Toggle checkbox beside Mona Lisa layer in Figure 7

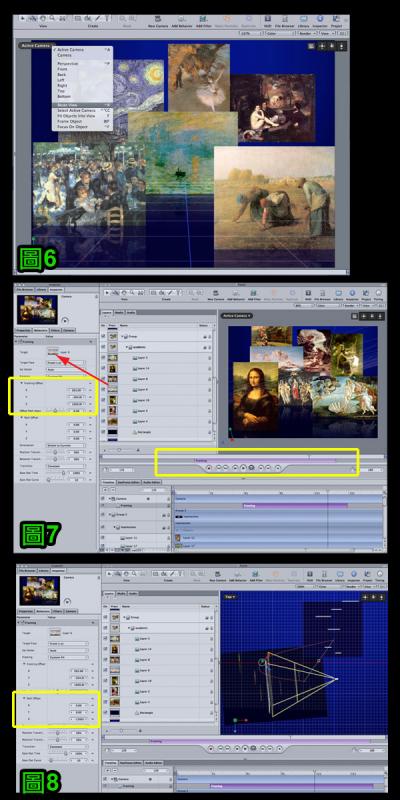click(104, 369)
